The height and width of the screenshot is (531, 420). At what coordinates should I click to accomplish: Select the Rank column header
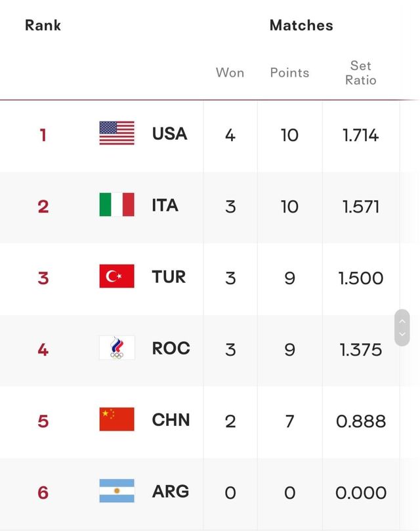[43, 26]
